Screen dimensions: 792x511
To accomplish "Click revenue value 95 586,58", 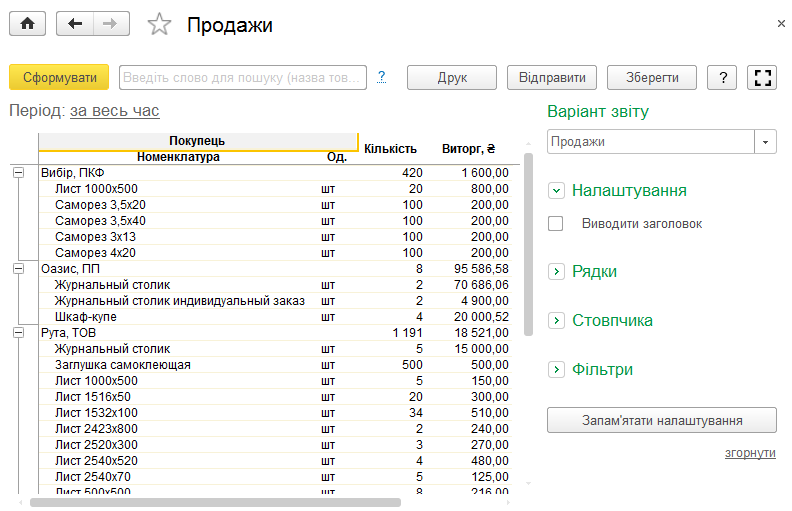I will coord(481,269).
